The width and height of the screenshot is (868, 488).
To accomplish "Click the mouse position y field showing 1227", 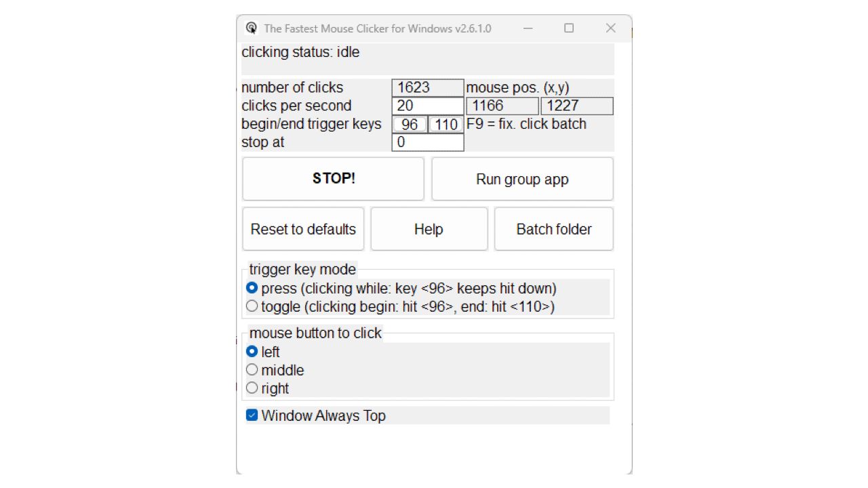I will [x=575, y=106].
